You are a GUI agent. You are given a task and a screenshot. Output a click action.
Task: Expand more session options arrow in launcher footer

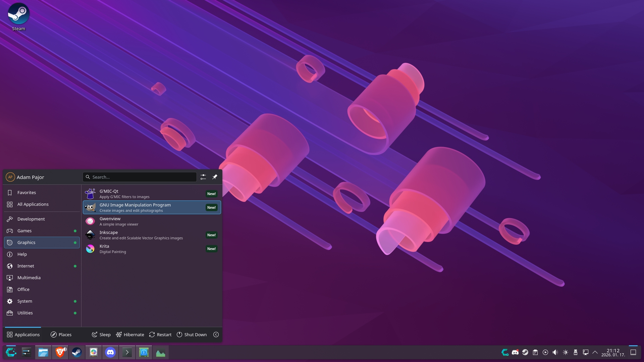point(216,335)
